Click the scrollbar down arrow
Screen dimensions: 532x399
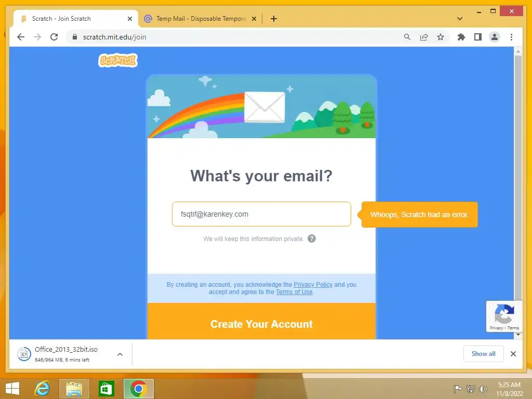pyautogui.click(x=518, y=335)
